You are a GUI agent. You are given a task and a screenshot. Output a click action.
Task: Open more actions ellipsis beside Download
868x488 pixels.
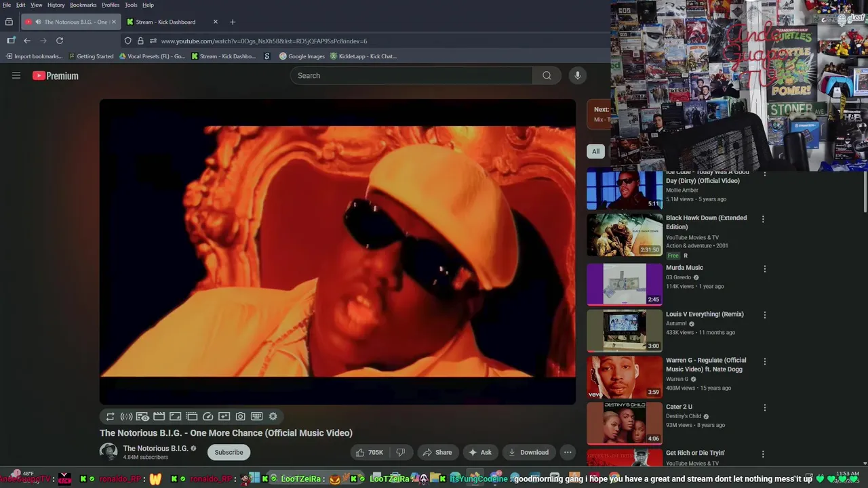click(x=568, y=452)
